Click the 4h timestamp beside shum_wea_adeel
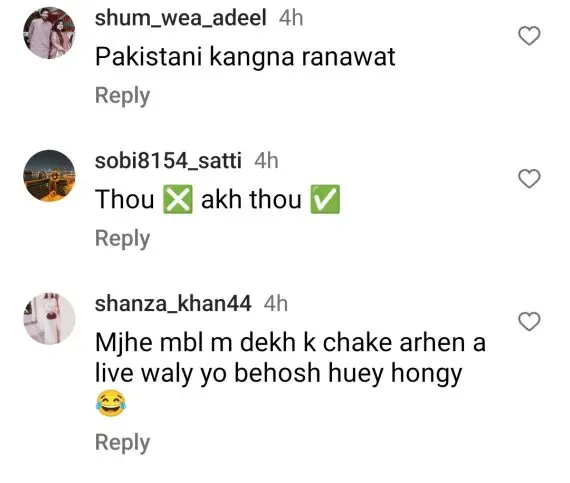The height and width of the screenshot is (483, 570). click(x=291, y=17)
